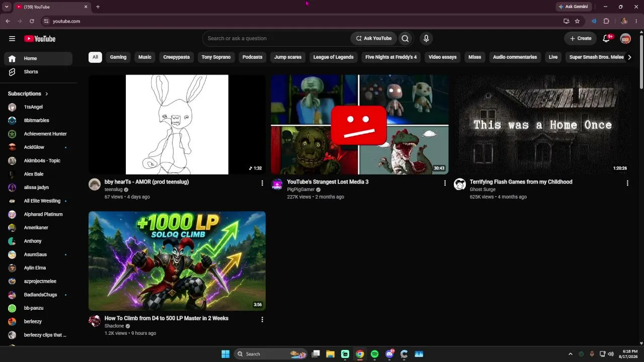
Task: Go to Home in the sidebar
Action: point(38,58)
